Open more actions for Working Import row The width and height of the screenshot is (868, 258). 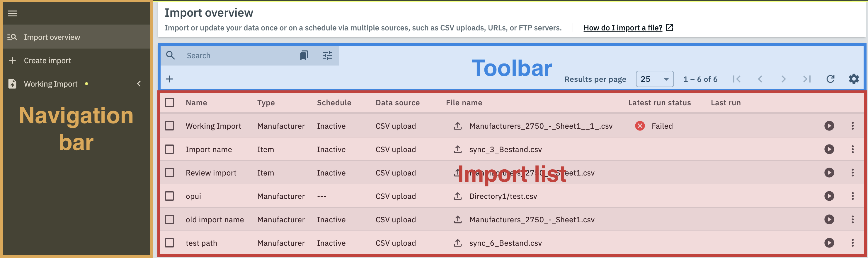tap(853, 126)
